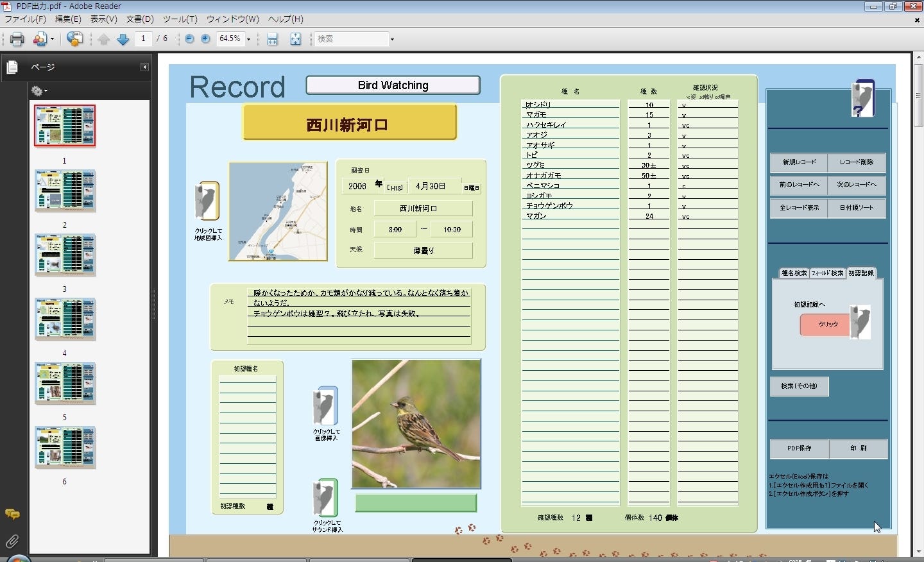Go to next page using down arrow
The image size is (924, 562).
pyautogui.click(x=123, y=39)
